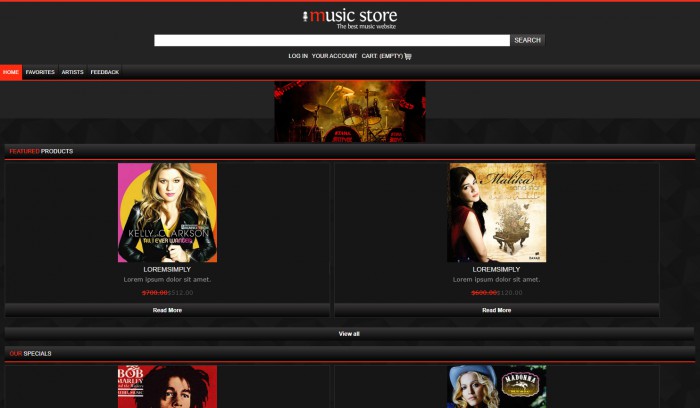Click Read More under Kelly Clarkson album
700x408 pixels.
167,310
